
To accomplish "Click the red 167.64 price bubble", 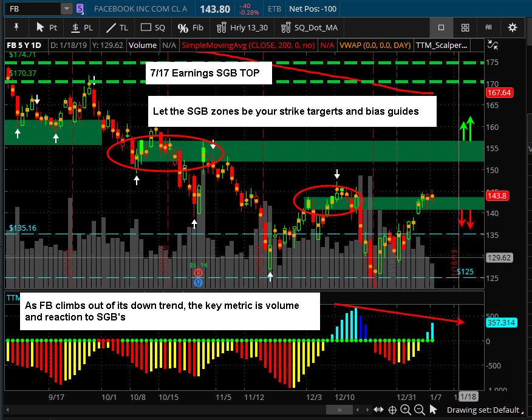I will pos(499,92).
